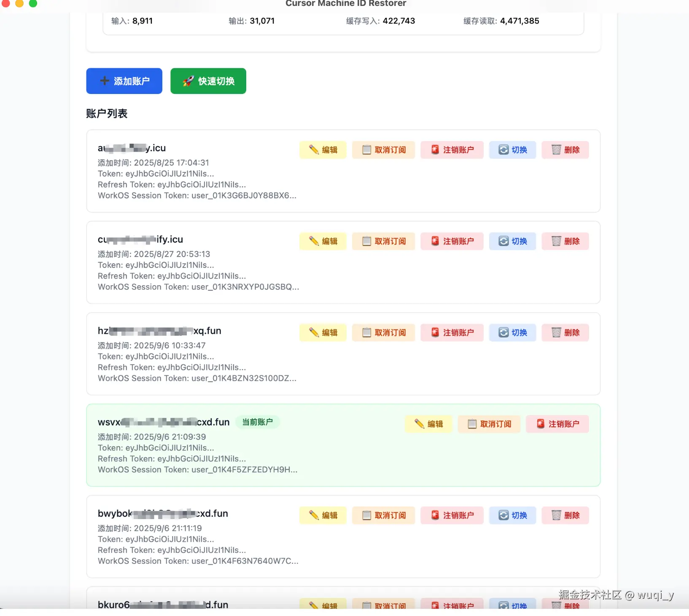Click 删除 on the ify.icu account row
Image resolution: width=689 pixels, height=616 pixels.
[x=565, y=241]
